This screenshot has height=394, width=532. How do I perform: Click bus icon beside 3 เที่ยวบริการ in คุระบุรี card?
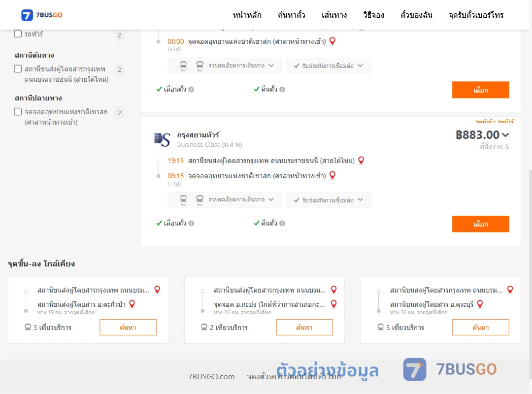pyautogui.click(x=380, y=327)
